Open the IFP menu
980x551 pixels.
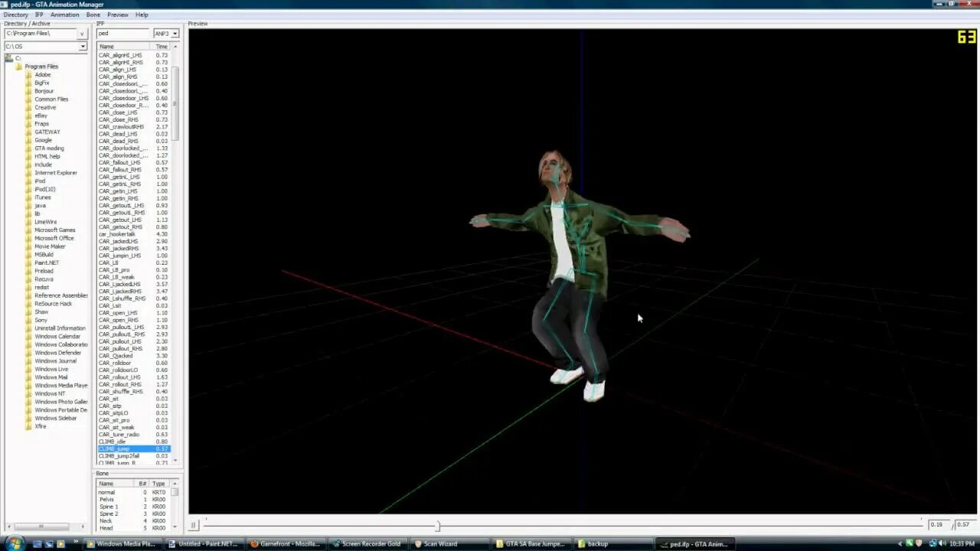[39, 15]
